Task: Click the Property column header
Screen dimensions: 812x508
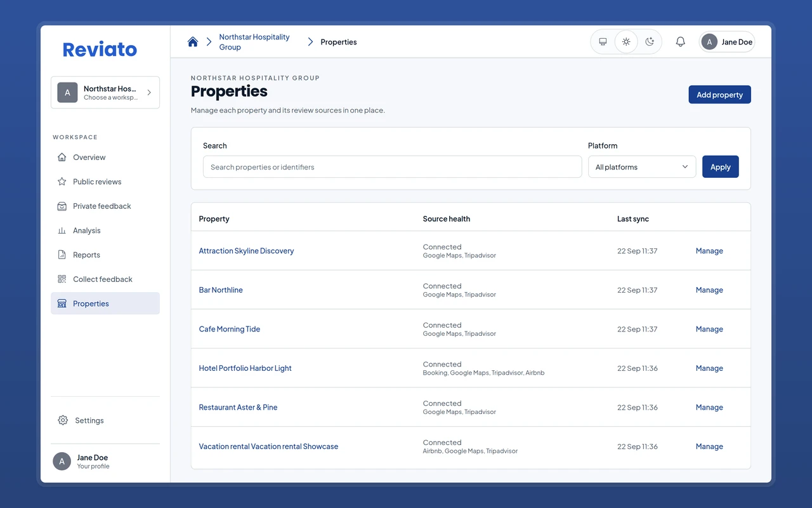Action: (x=214, y=219)
